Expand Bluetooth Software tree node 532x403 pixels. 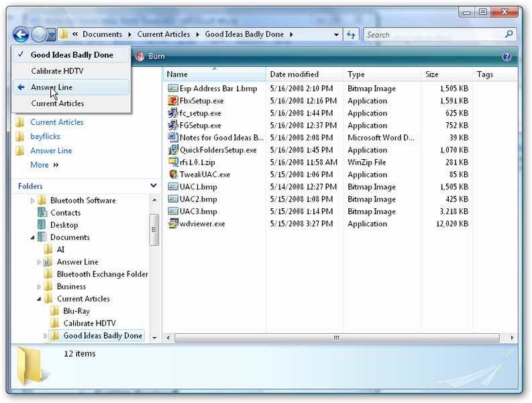pos(32,201)
